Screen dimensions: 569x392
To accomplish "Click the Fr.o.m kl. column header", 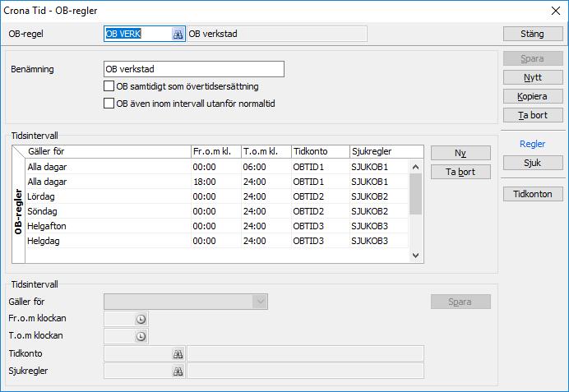I will point(216,151).
